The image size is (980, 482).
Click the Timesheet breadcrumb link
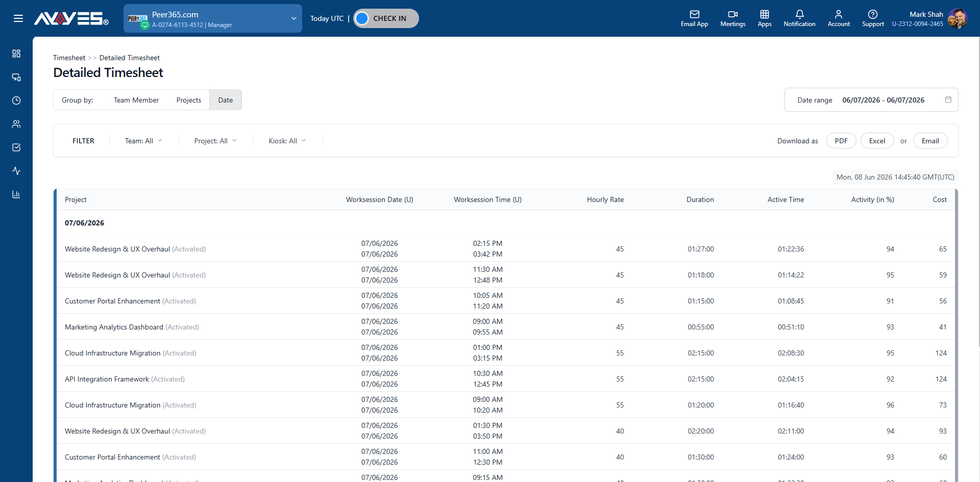69,58
